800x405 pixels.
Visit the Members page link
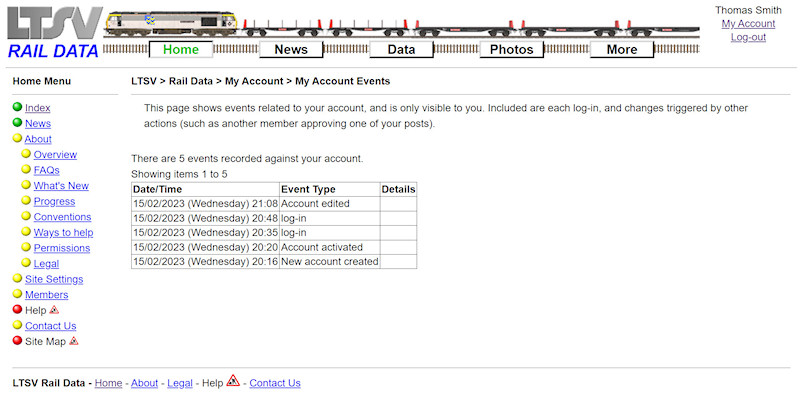[46, 295]
